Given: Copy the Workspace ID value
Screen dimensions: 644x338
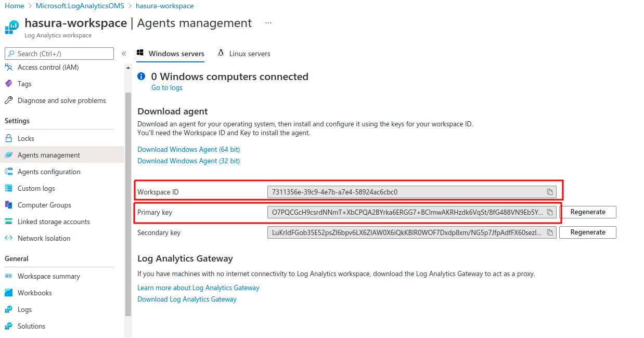Looking at the screenshot, I should pyautogui.click(x=550, y=192).
